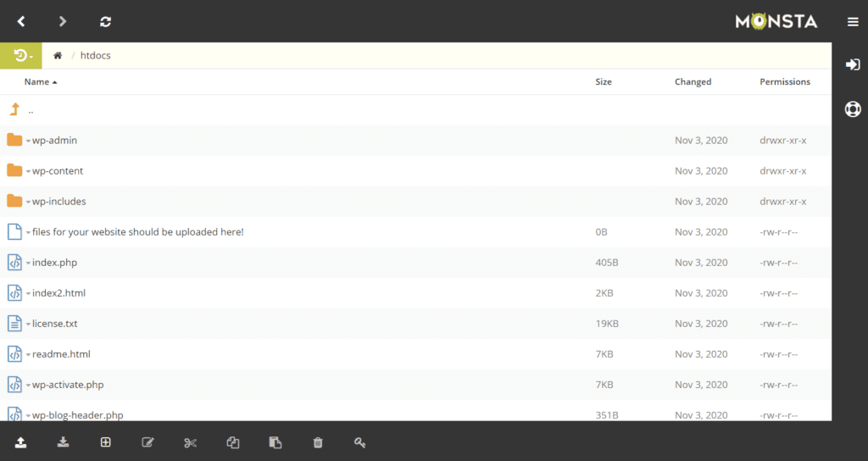Download with the toolbar download icon
868x461 pixels.
63,442
